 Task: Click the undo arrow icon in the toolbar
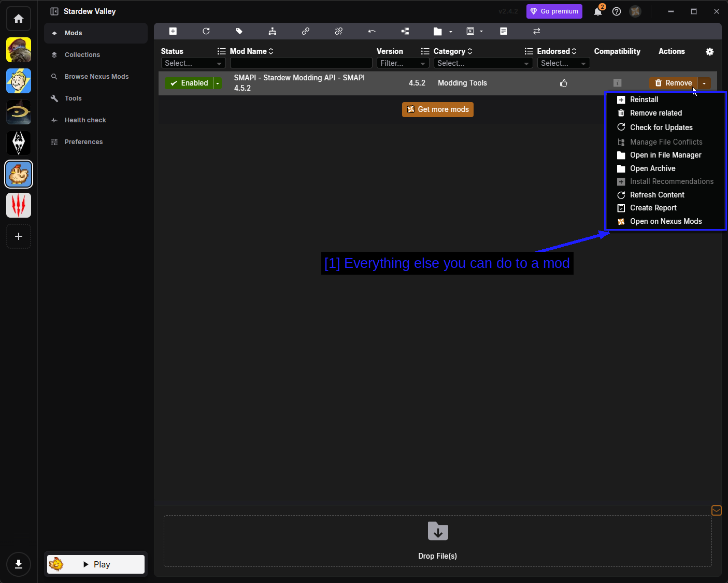pos(372,31)
